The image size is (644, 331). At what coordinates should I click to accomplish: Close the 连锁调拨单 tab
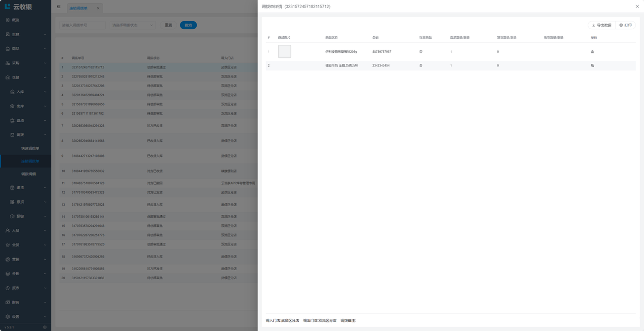(x=98, y=8)
